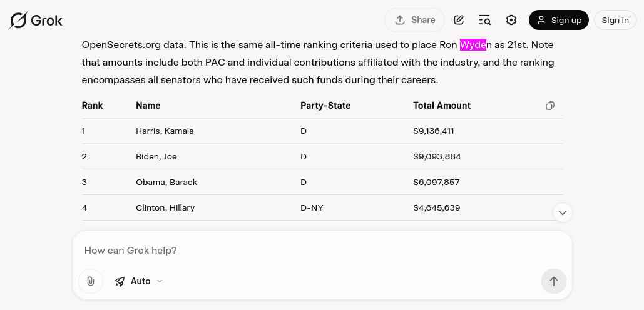The height and width of the screenshot is (310, 644).
Task: Click the highlighted Wyden text
Action: 473,45
